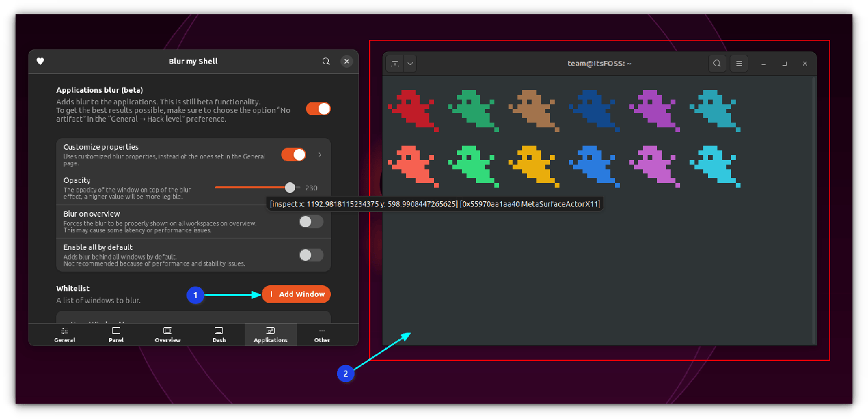Go to the Dash settings page
Viewport: 868px width, 420px height.
coord(219,335)
